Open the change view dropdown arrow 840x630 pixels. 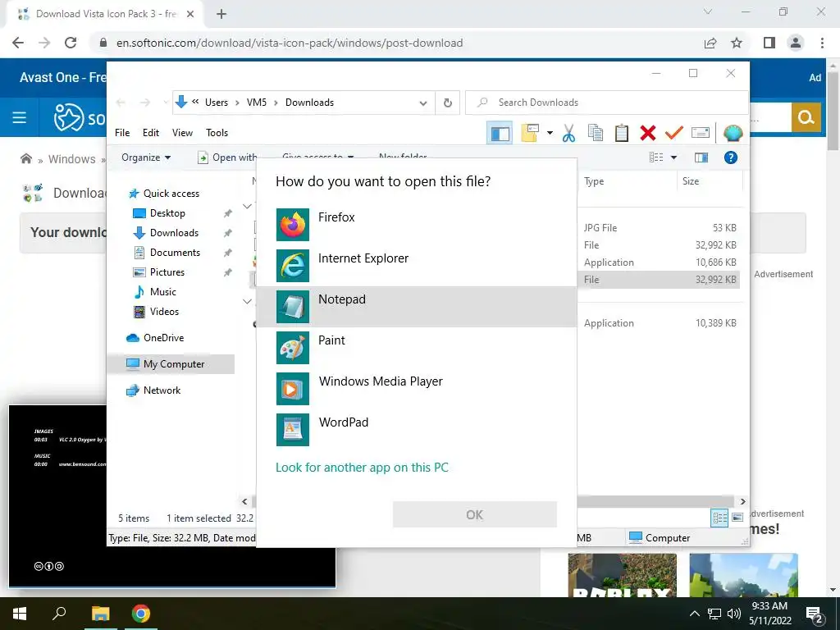pyautogui.click(x=674, y=157)
